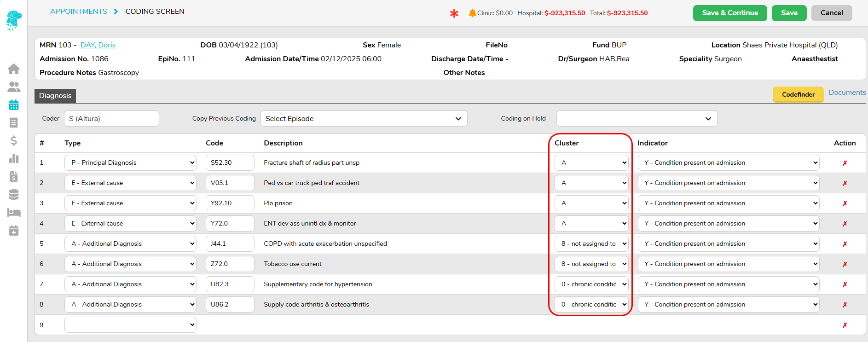Click the bed admissions icon in sidebar
The width and height of the screenshot is (868, 342).
tap(14, 213)
